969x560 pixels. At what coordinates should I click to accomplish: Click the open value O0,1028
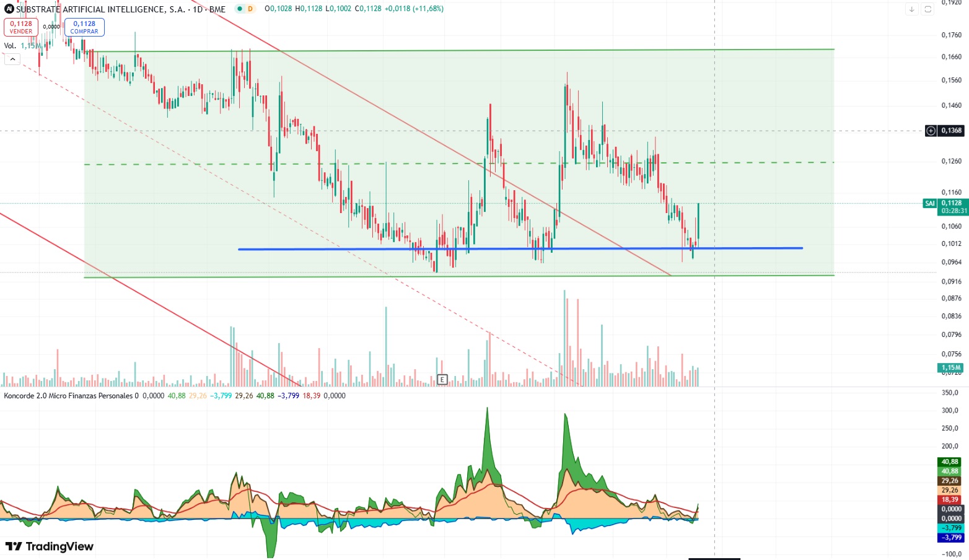pyautogui.click(x=278, y=9)
